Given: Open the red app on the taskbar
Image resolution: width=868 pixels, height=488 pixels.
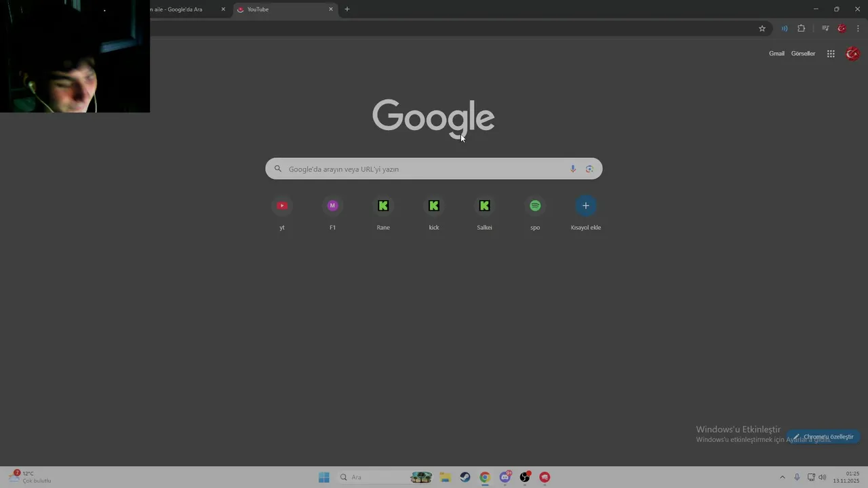Looking at the screenshot, I should 545,477.
